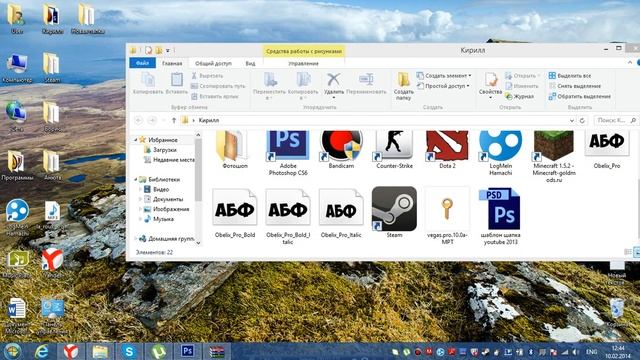This screenshot has height=360, width=640.
Task: Collapse the Избранное tree node
Action: coord(136,140)
